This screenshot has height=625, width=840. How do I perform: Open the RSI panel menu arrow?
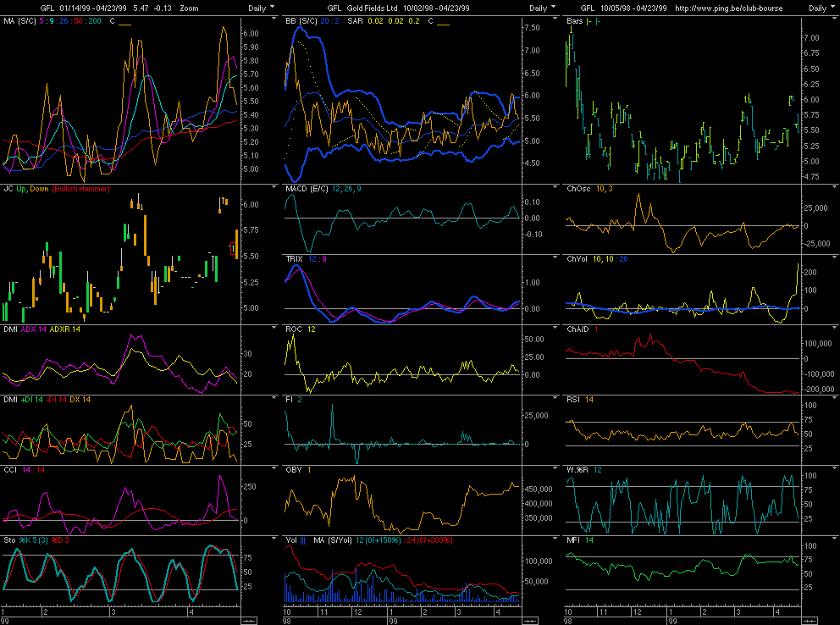[835, 397]
